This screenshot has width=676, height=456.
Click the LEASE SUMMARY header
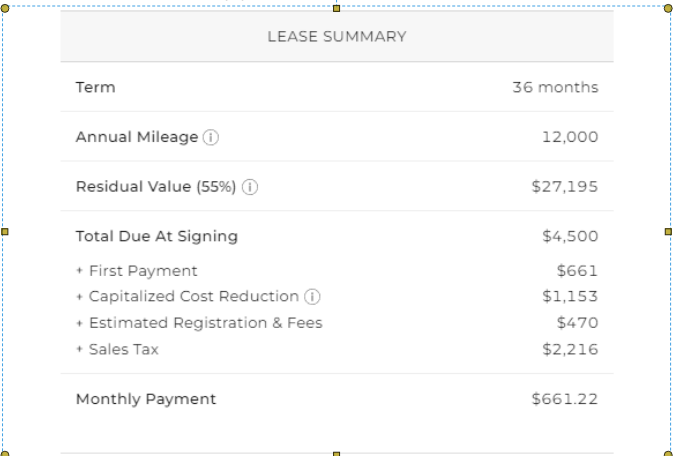tap(337, 37)
